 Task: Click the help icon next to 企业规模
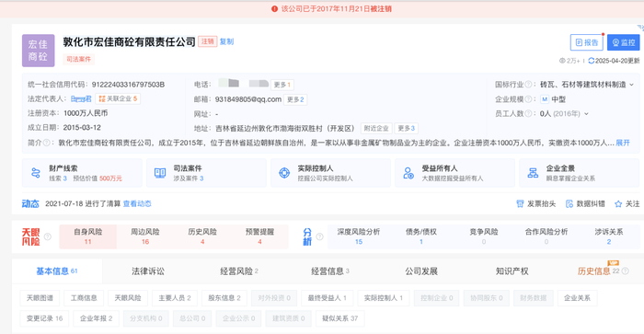(x=529, y=99)
